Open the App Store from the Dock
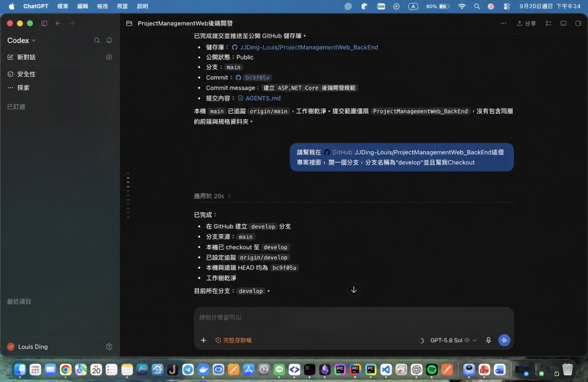 coord(249,369)
